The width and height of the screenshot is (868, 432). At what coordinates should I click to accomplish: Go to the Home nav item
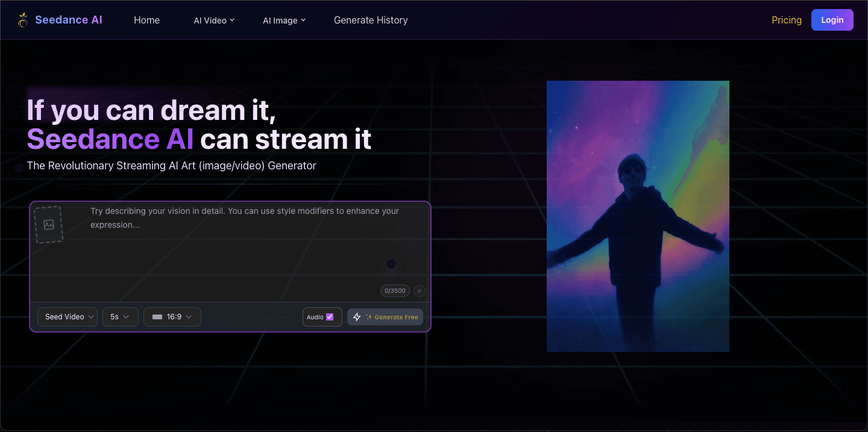pyautogui.click(x=146, y=20)
